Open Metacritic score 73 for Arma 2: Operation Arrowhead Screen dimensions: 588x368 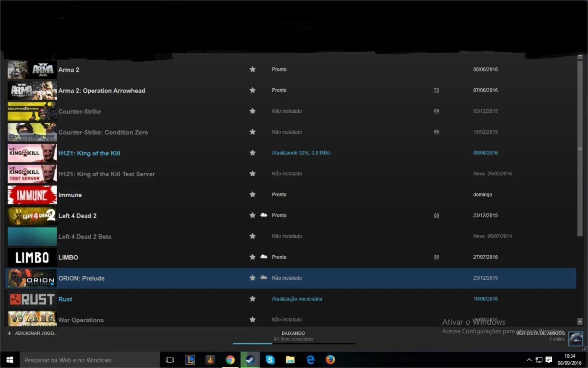[436, 90]
